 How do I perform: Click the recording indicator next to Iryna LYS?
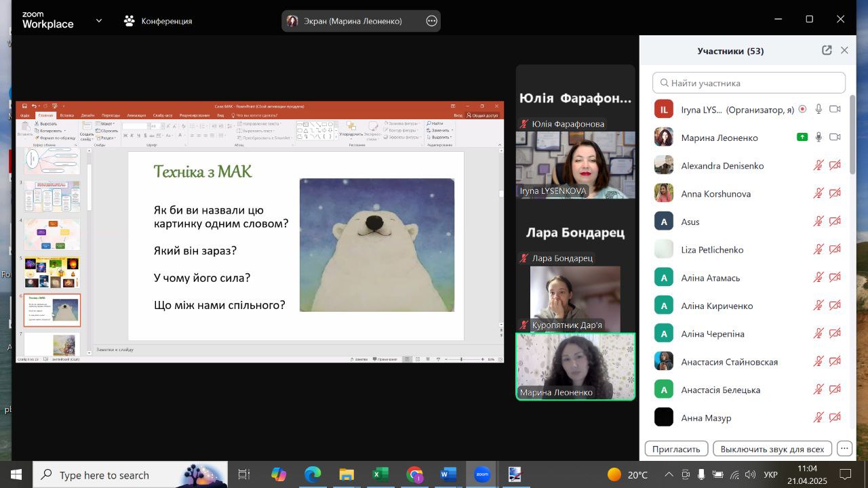[x=802, y=109]
